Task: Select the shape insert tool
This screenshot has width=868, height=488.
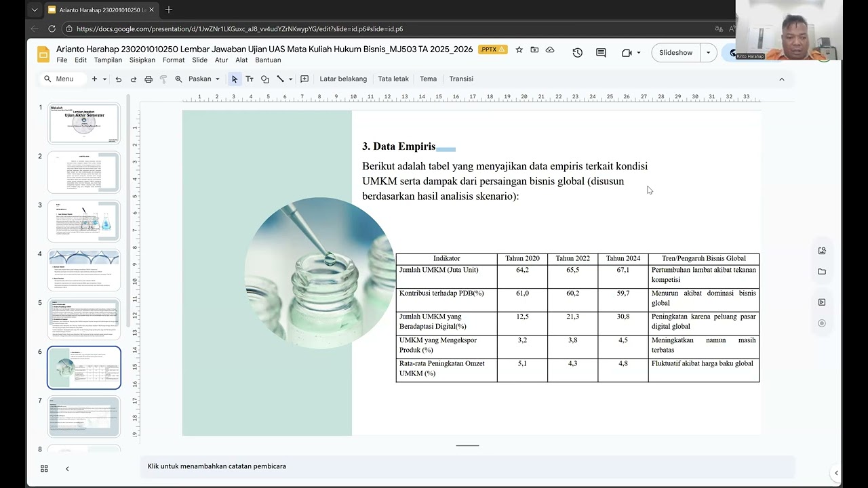Action: (265, 79)
